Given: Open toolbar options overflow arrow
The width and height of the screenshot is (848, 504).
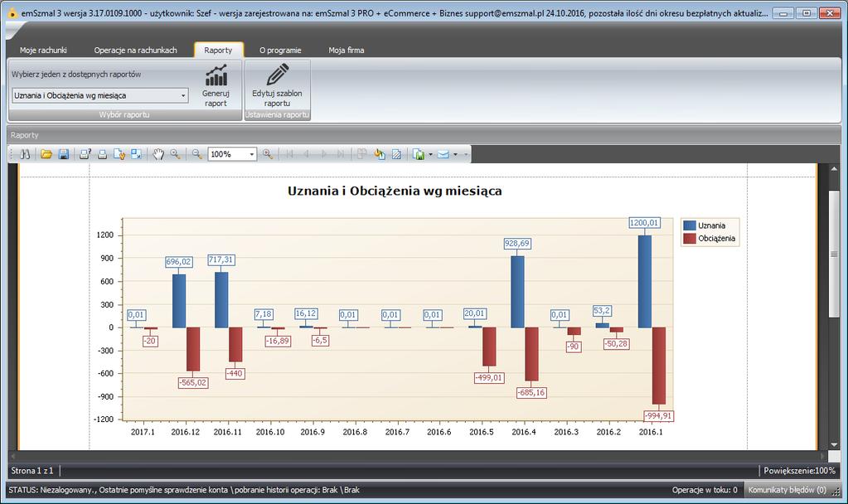Looking at the screenshot, I should [x=466, y=154].
